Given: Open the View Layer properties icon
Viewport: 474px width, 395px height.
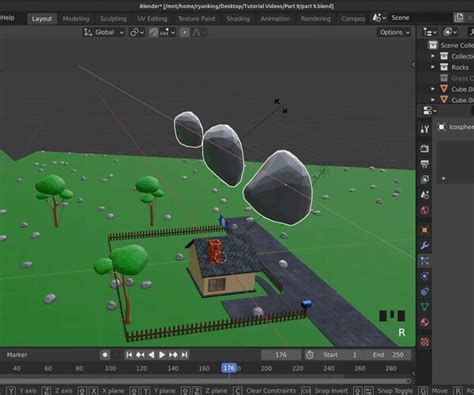Looking at the screenshot, I should click(x=425, y=179).
